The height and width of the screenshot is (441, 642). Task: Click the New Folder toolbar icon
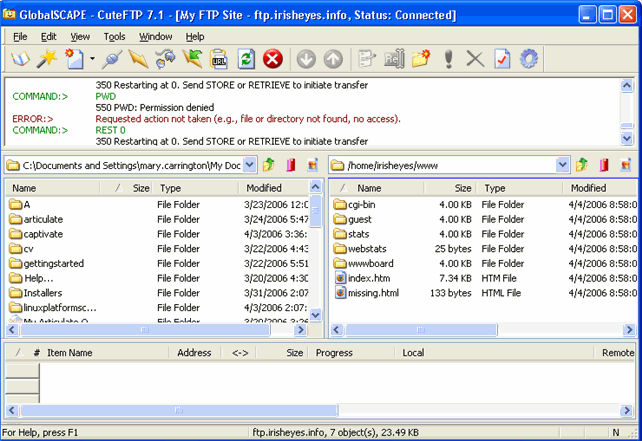(421, 59)
